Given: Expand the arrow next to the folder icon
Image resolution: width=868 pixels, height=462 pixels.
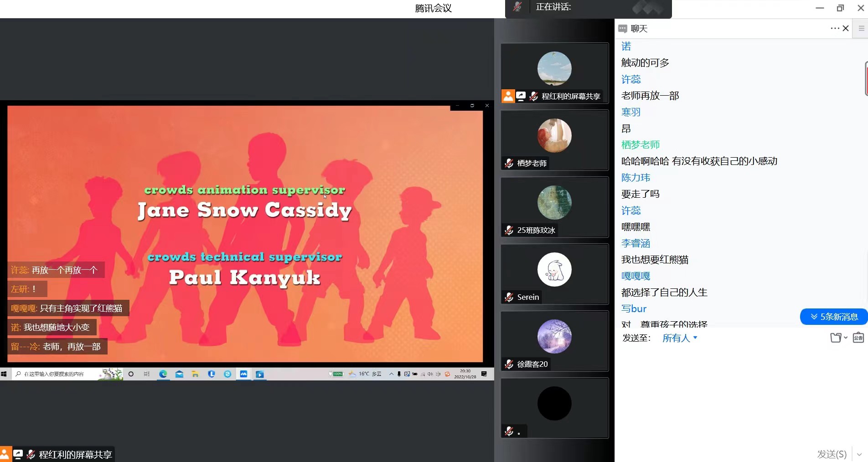Looking at the screenshot, I should coord(846,338).
